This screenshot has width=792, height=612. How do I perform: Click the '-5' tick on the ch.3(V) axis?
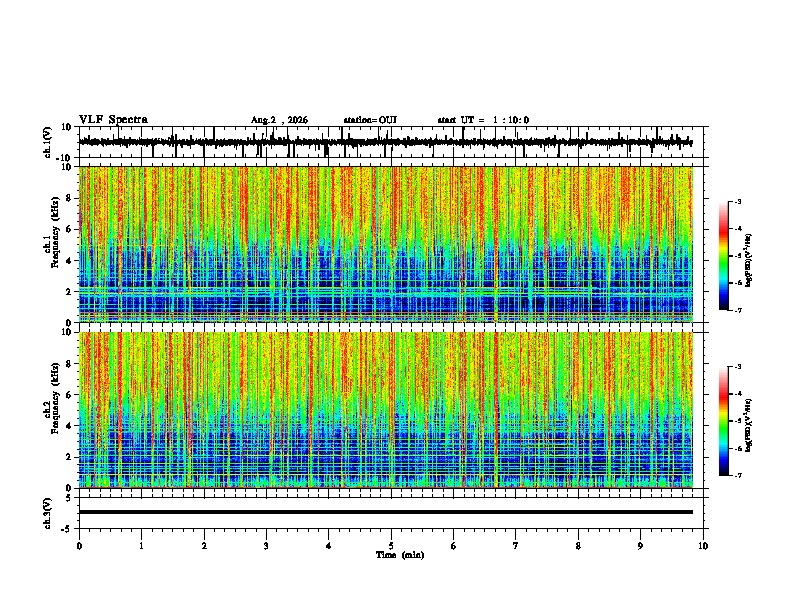pyautogui.click(x=67, y=529)
